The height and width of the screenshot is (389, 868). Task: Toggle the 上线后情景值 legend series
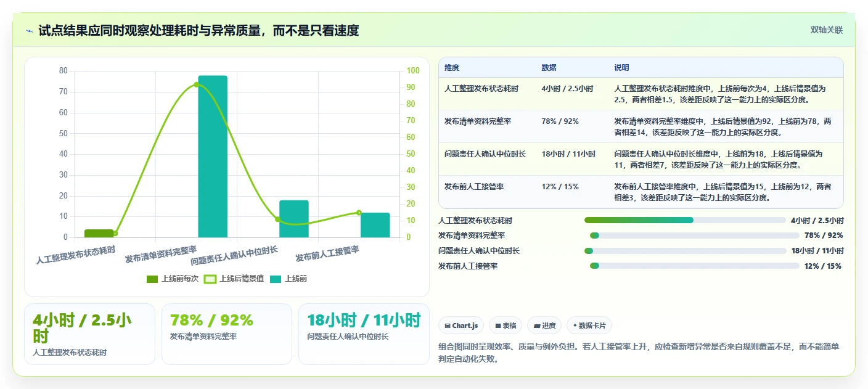tap(234, 279)
